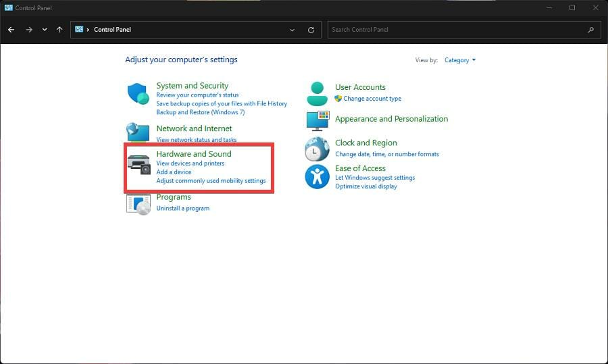This screenshot has height=364, width=608.
Task: Minimize the Control Panel window
Action: [x=549, y=7]
